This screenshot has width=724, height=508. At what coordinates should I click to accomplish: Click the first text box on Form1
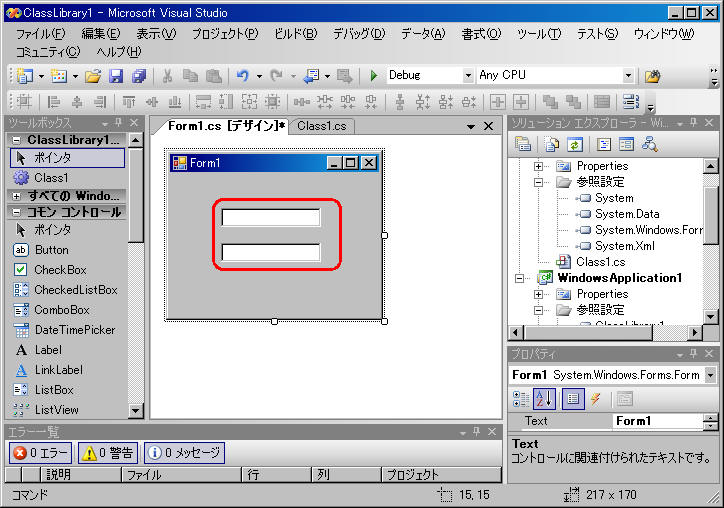270,218
